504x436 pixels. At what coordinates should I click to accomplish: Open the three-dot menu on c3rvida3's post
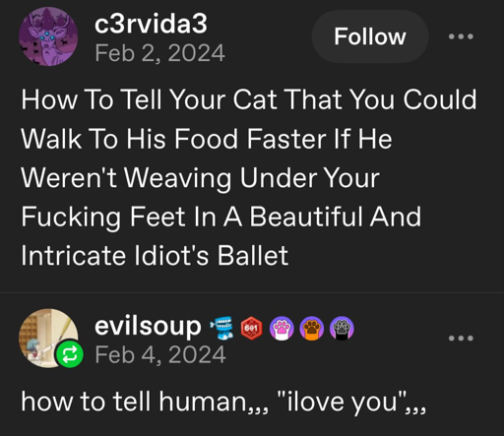[x=461, y=36]
